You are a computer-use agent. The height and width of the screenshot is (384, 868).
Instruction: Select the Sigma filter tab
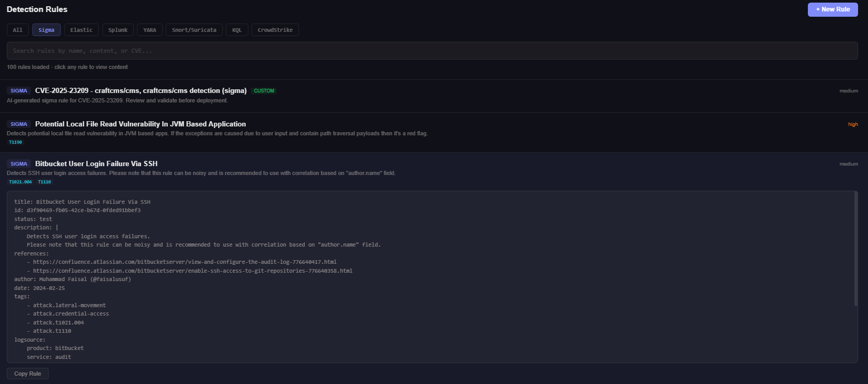(x=47, y=30)
